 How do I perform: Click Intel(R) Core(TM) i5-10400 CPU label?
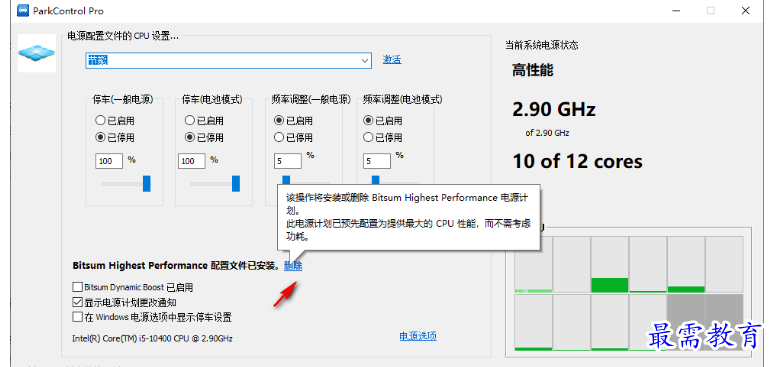tap(152, 339)
